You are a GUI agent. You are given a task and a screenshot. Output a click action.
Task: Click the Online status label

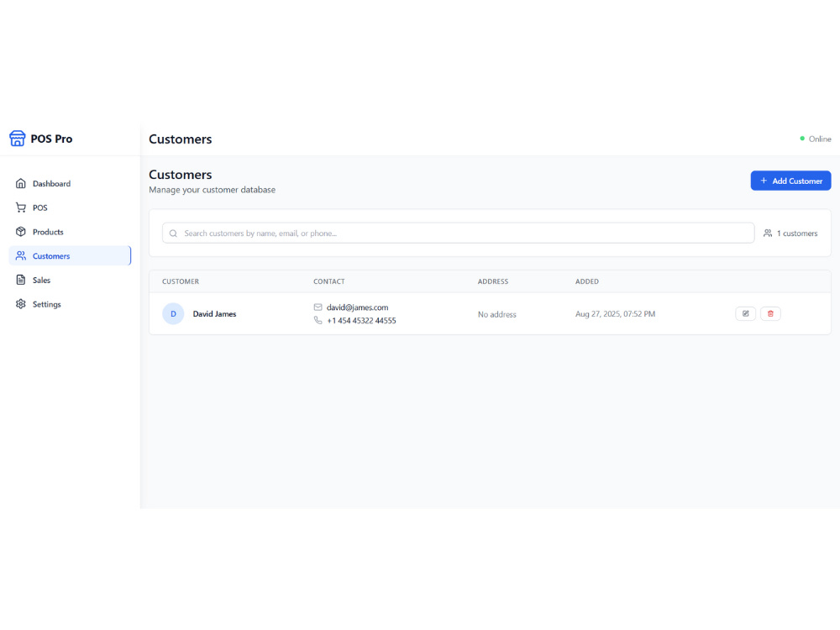820,139
